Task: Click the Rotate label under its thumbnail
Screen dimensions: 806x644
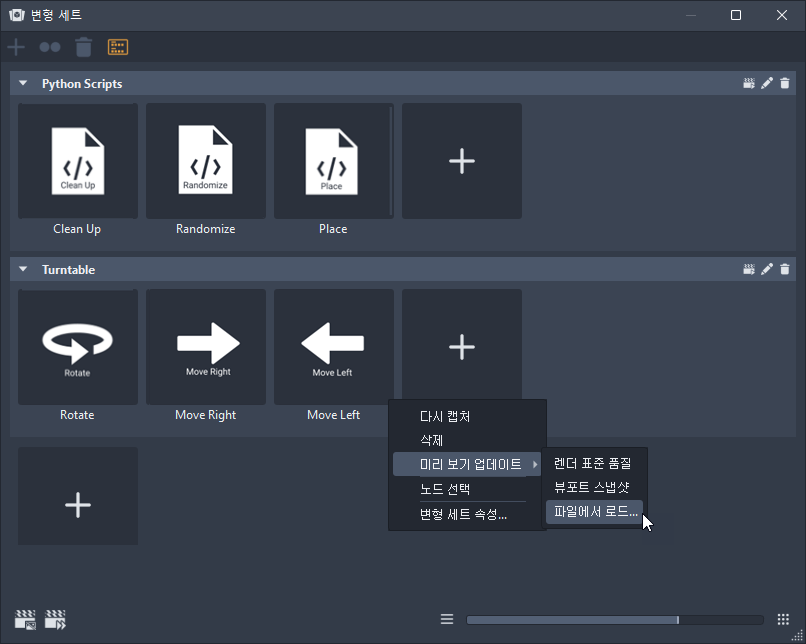Action: (77, 415)
